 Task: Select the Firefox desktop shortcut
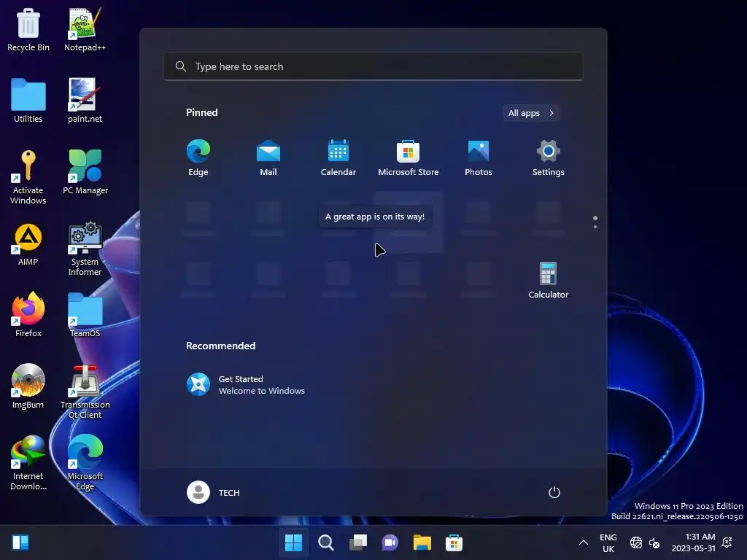click(28, 315)
